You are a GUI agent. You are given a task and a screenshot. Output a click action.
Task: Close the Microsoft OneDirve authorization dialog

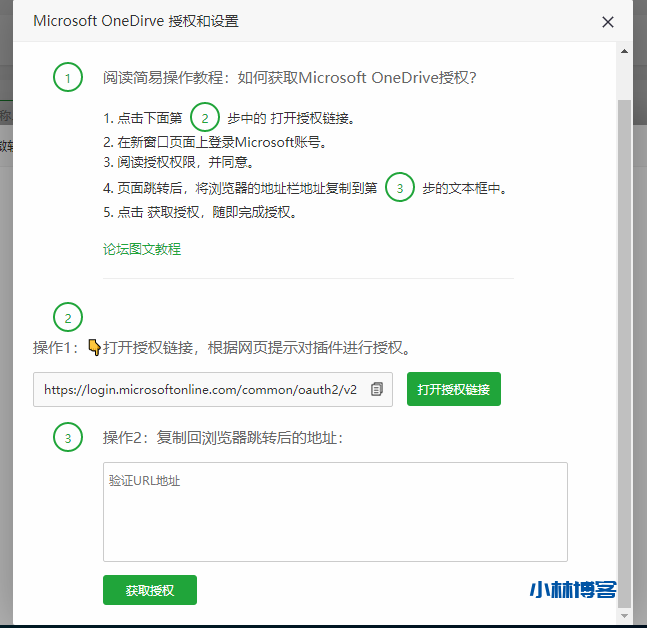[607, 22]
